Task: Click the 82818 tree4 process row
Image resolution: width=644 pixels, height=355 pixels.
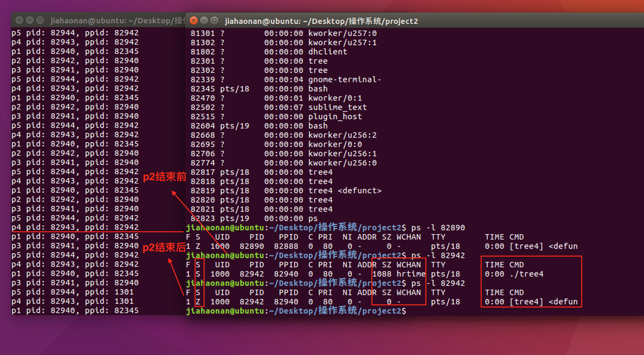Action: tap(262, 181)
